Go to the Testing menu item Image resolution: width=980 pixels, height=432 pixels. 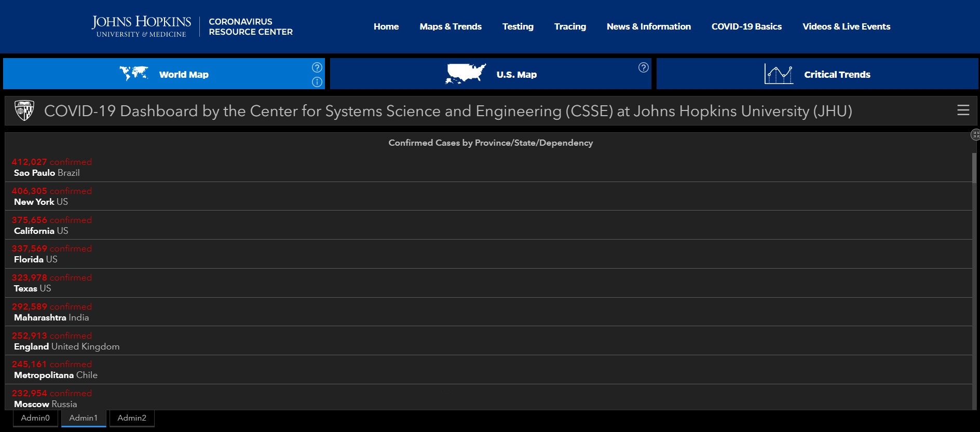coord(518,26)
